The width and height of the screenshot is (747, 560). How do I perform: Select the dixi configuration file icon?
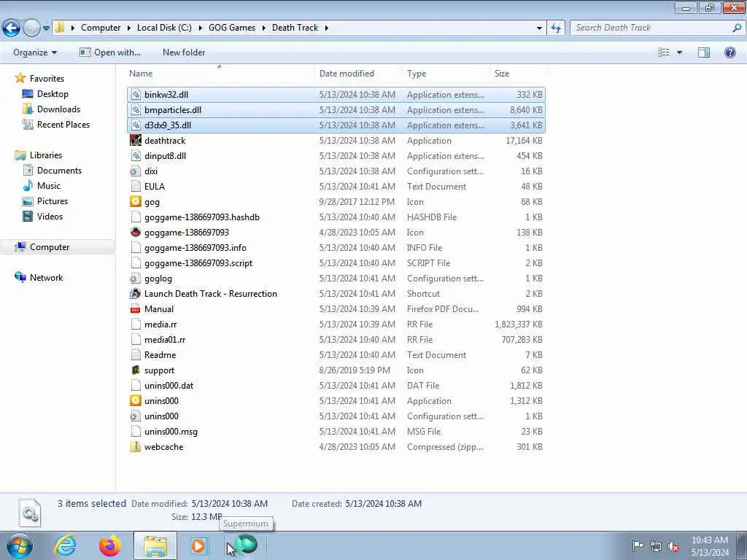click(136, 171)
